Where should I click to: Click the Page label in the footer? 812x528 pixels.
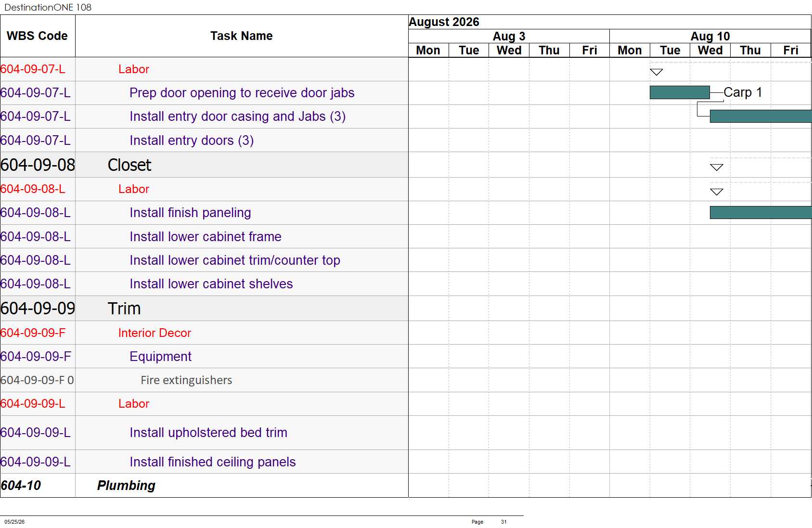click(477, 522)
